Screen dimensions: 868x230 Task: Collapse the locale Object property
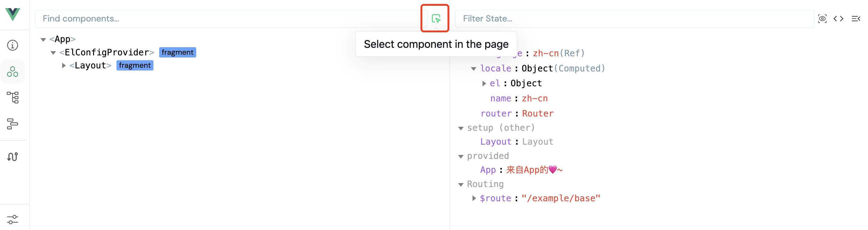[473, 69]
